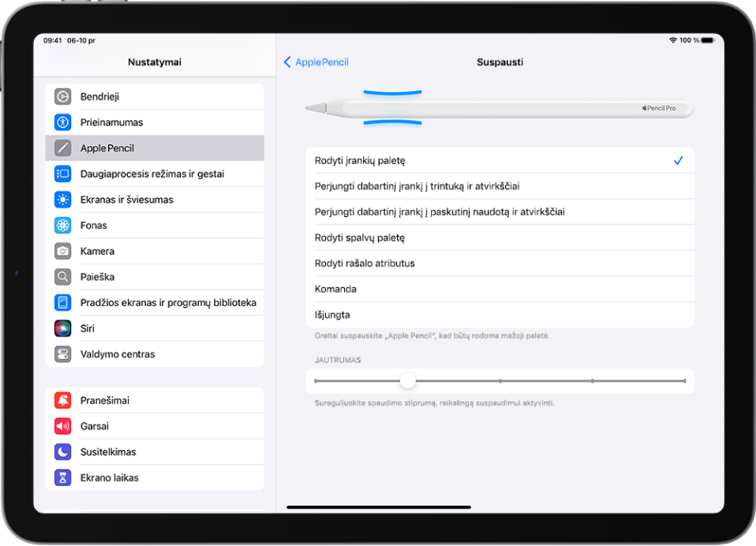Click the Suspausti page title
This screenshot has height=546, width=756.
(x=500, y=62)
